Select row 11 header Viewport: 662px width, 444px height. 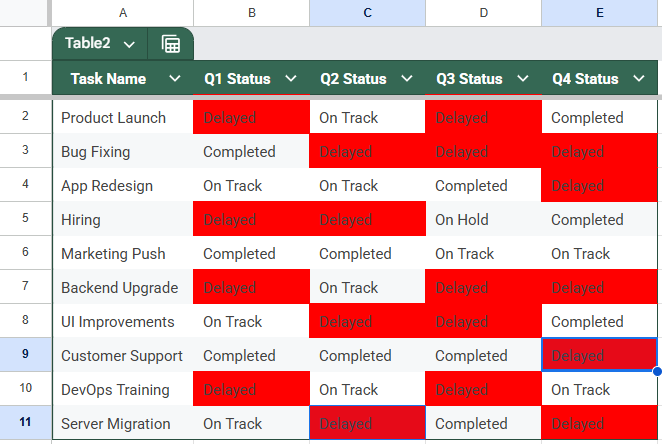25,422
